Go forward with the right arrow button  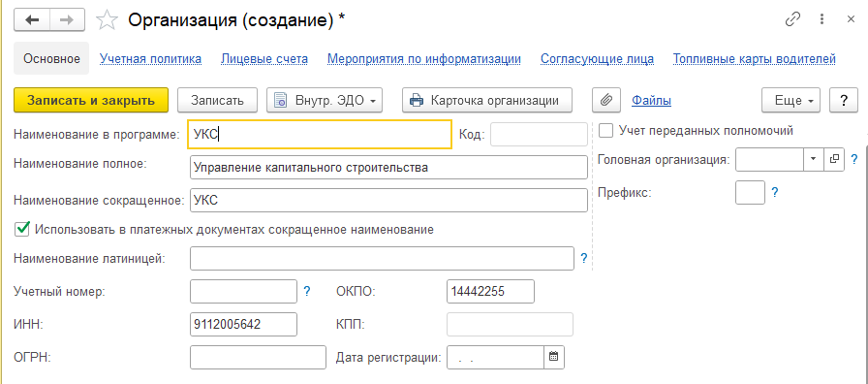[x=67, y=20]
